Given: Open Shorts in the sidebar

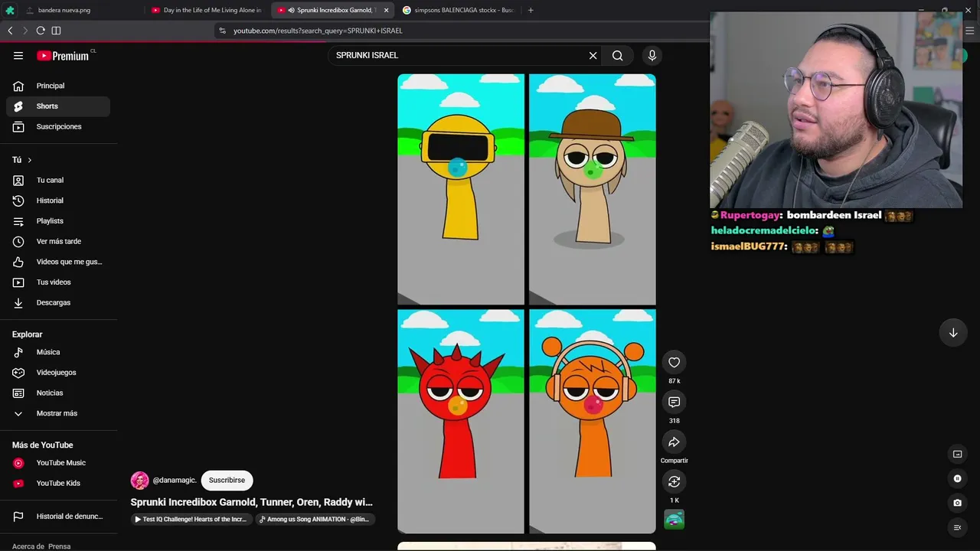Looking at the screenshot, I should click(58, 106).
